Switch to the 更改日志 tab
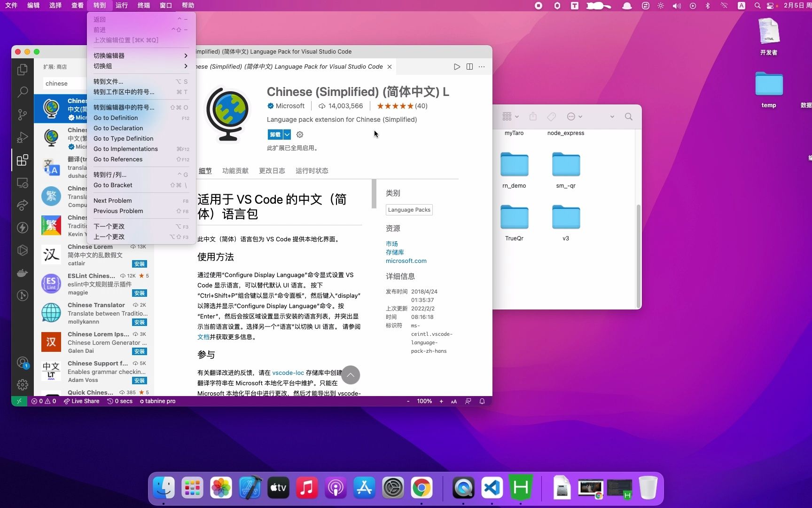Image resolution: width=812 pixels, height=508 pixels. click(272, 171)
